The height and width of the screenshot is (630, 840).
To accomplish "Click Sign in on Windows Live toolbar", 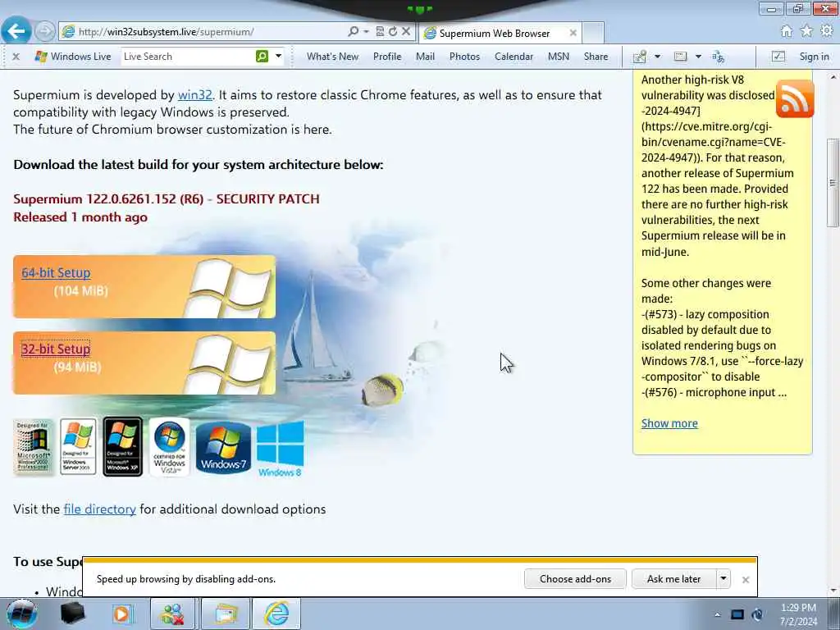I will 814,57.
